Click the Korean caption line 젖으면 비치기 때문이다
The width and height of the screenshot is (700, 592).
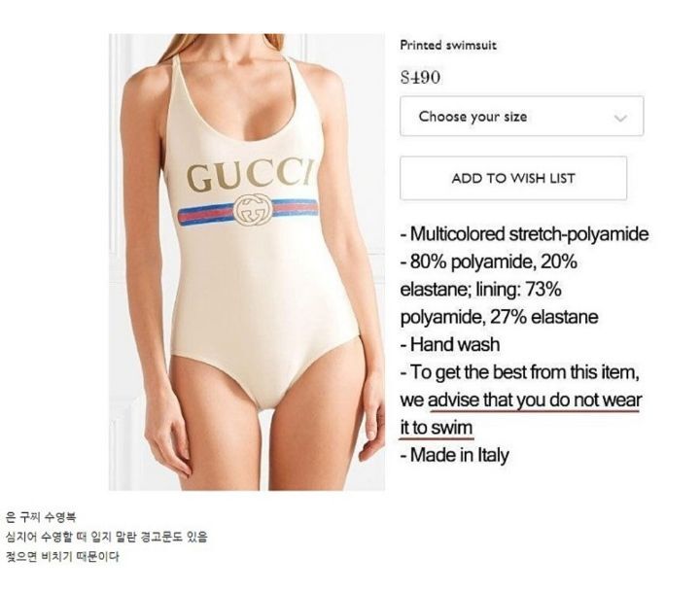tap(62, 556)
